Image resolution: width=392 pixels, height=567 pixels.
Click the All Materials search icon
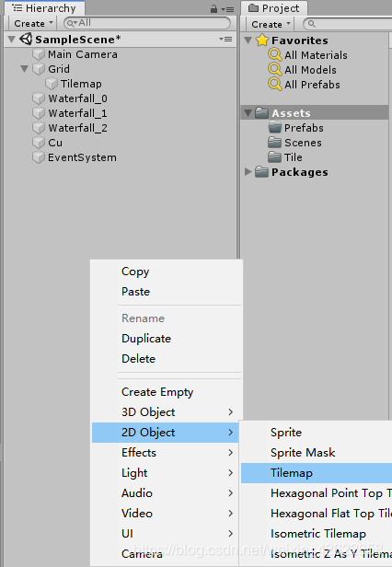coord(275,54)
